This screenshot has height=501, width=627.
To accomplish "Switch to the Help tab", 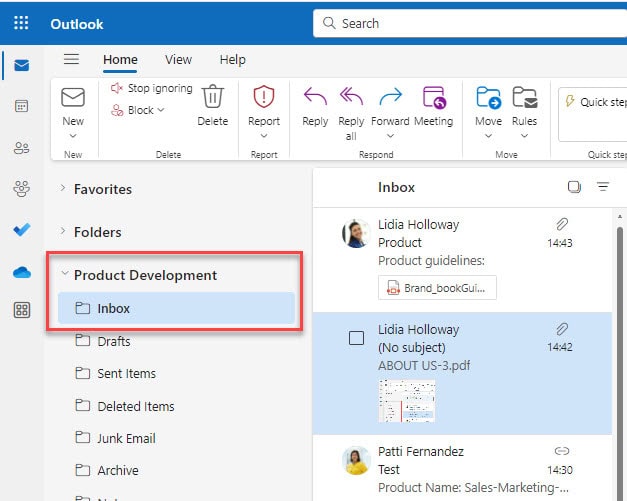I will click(x=233, y=60).
